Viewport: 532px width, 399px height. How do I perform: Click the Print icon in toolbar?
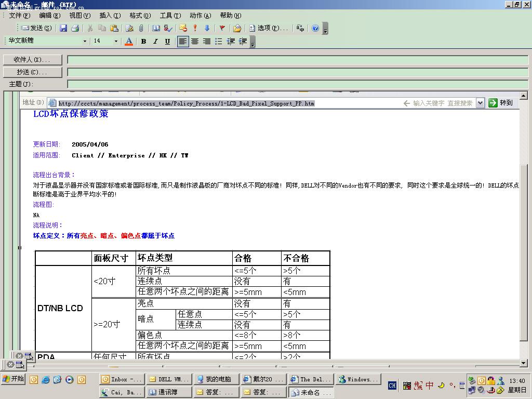coord(75,28)
